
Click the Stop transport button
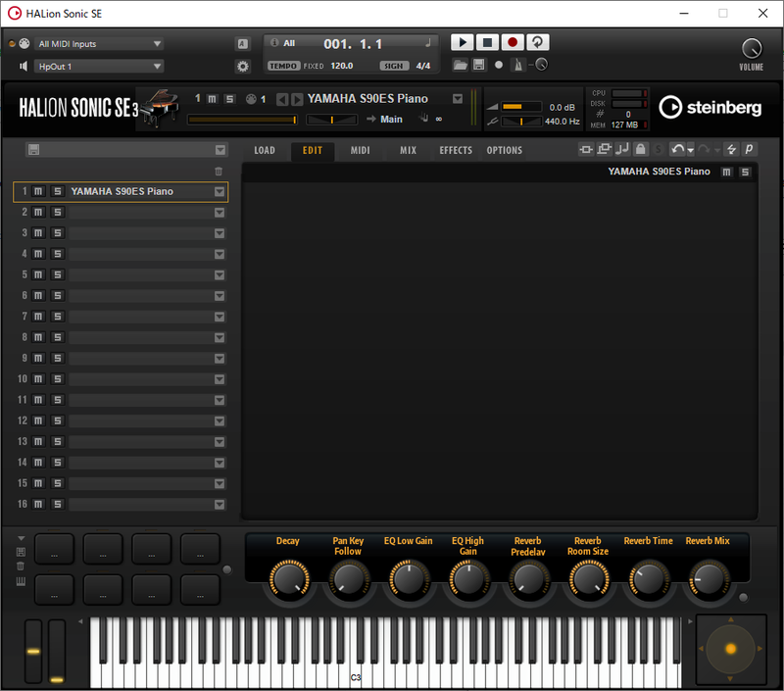pos(487,42)
